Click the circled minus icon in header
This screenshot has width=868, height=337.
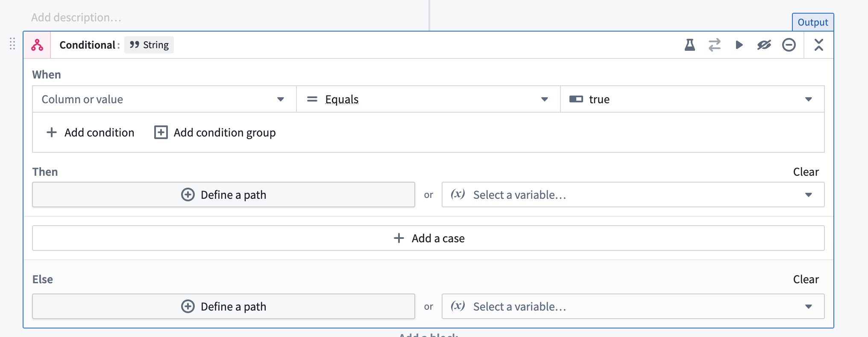click(789, 45)
